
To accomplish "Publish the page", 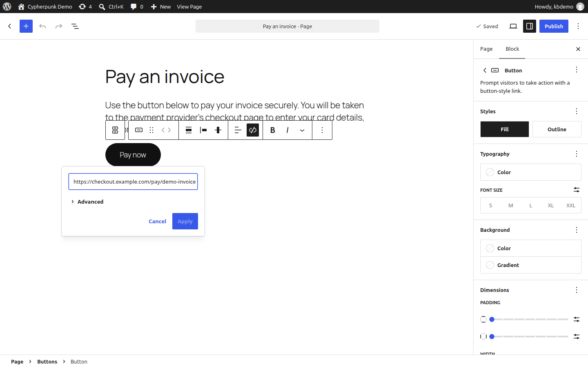I will (554, 26).
